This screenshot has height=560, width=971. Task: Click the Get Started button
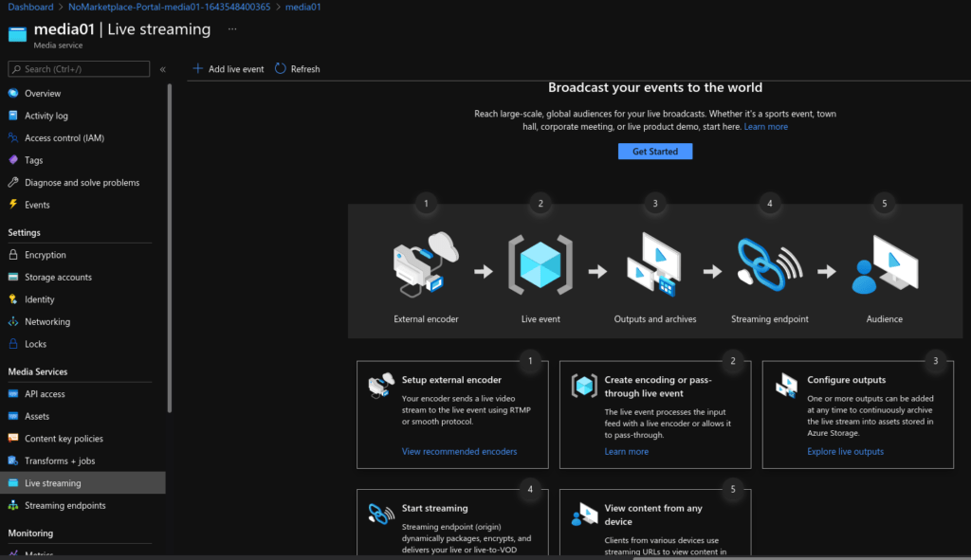click(x=655, y=151)
